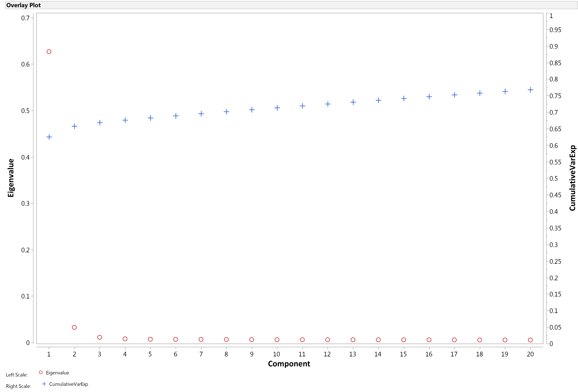Click the 0.1 tick on the Eigenvalue axis
The width and height of the screenshot is (578, 392).
(25, 296)
